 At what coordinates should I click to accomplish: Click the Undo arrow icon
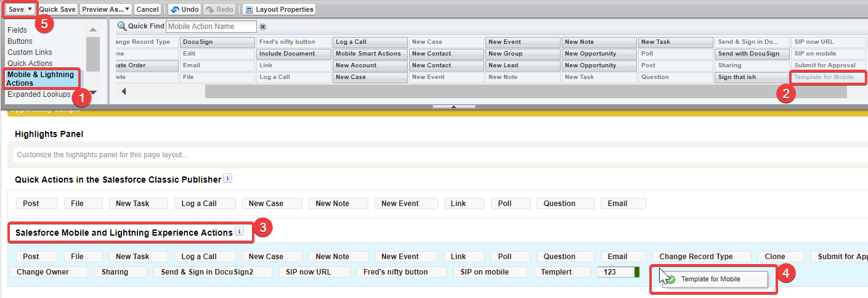(x=174, y=9)
